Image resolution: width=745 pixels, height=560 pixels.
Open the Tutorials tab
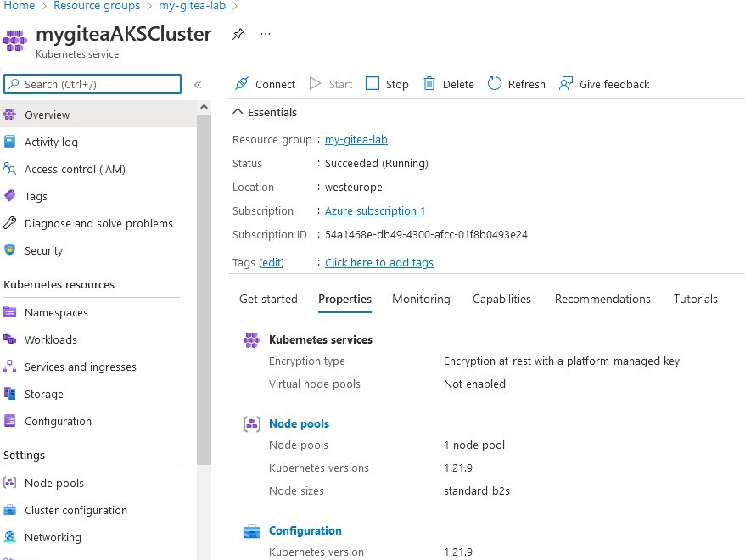696,299
